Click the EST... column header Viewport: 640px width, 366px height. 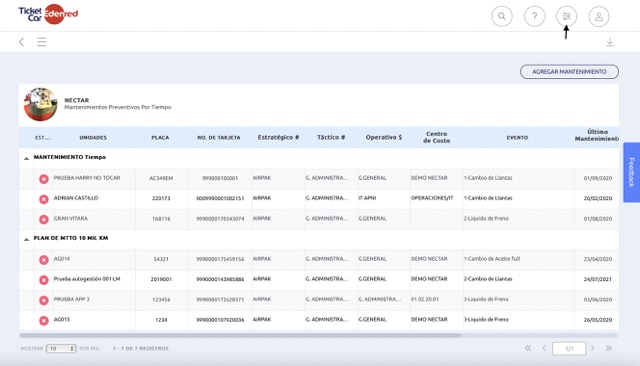[42, 138]
